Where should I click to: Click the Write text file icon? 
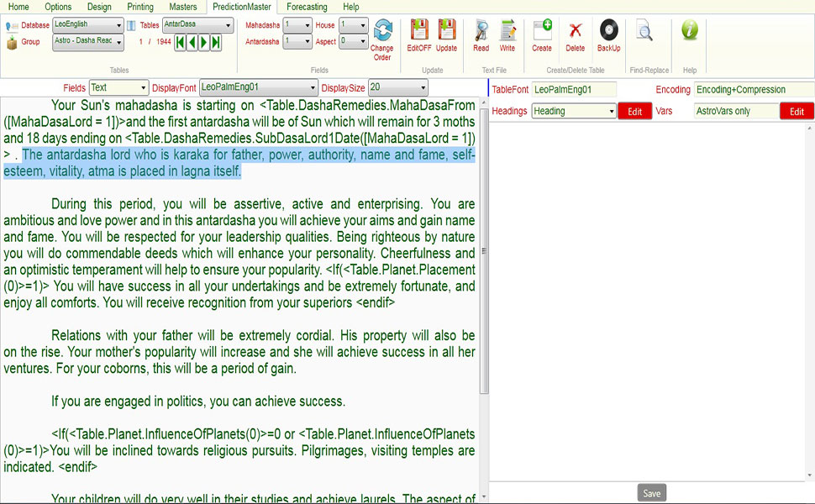coord(507,30)
